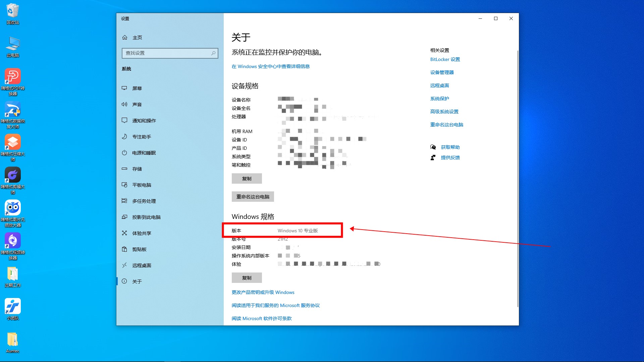Select the 投影到此电脑 icon
This screenshot has height=362, width=644.
pos(124,217)
